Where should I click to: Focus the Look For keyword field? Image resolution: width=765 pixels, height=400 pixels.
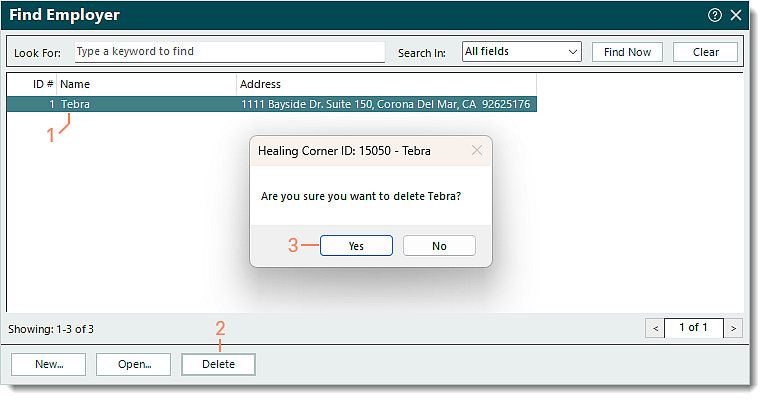pyautogui.click(x=229, y=52)
